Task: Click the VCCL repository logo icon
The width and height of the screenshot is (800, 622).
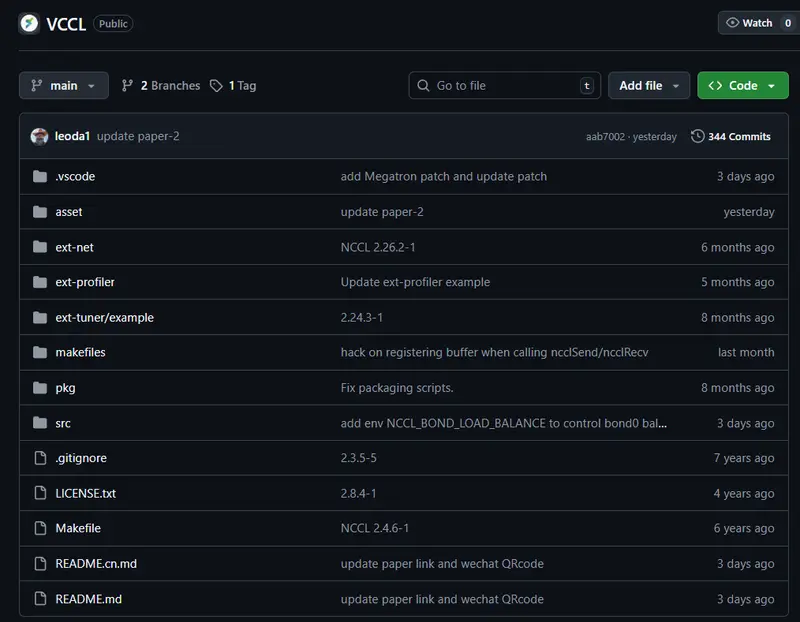Action: 28,23
